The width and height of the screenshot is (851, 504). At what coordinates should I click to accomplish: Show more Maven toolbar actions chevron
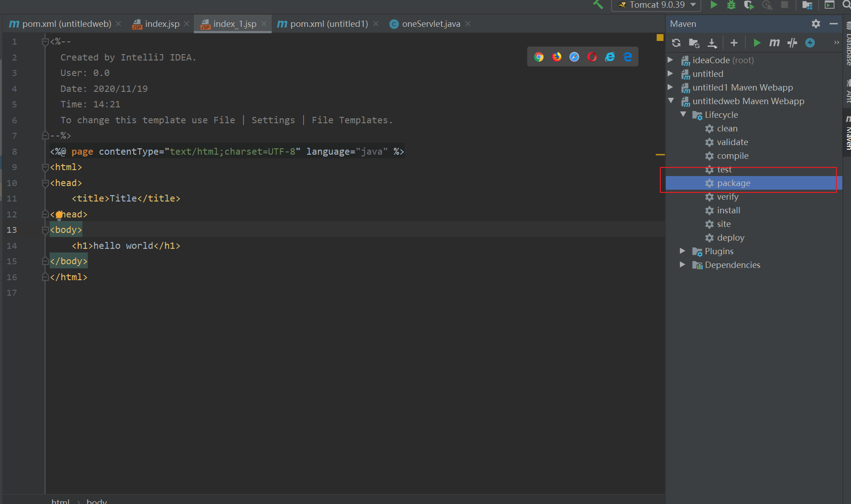click(x=836, y=43)
